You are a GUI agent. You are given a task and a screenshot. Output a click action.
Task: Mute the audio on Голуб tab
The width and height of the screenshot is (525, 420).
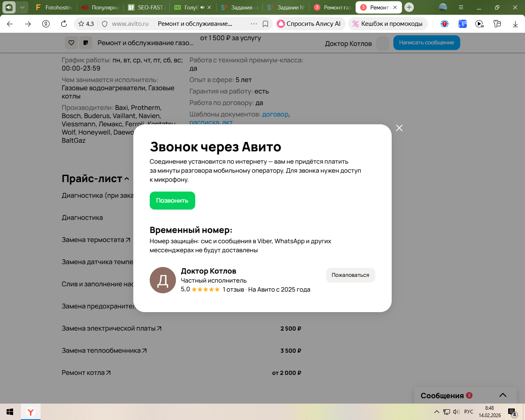[x=202, y=7]
